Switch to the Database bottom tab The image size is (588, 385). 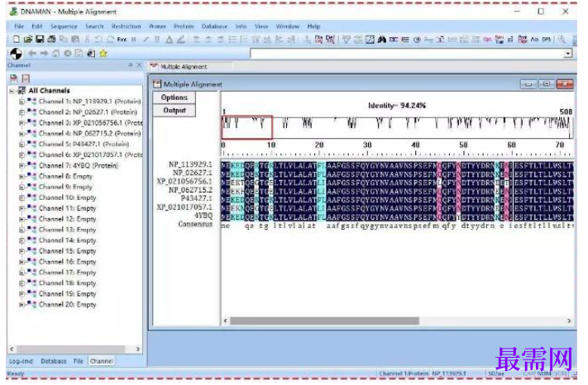pos(54,361)
